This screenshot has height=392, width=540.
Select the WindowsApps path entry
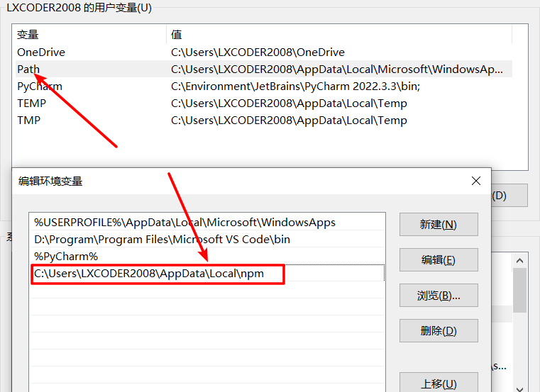point(184,223)
